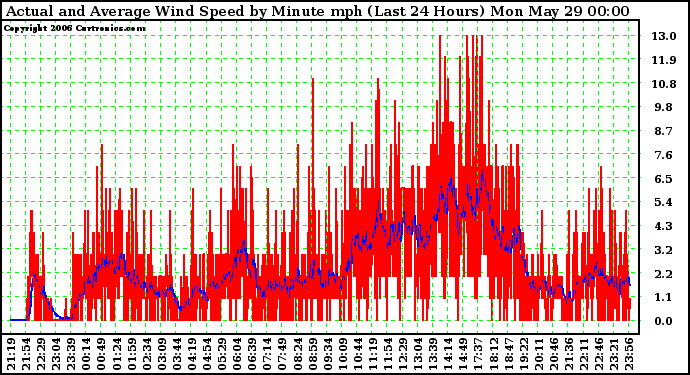Click the 14:49 time label
The height and width of the screenshot is (375, 690).
click(x=463, y=354)
